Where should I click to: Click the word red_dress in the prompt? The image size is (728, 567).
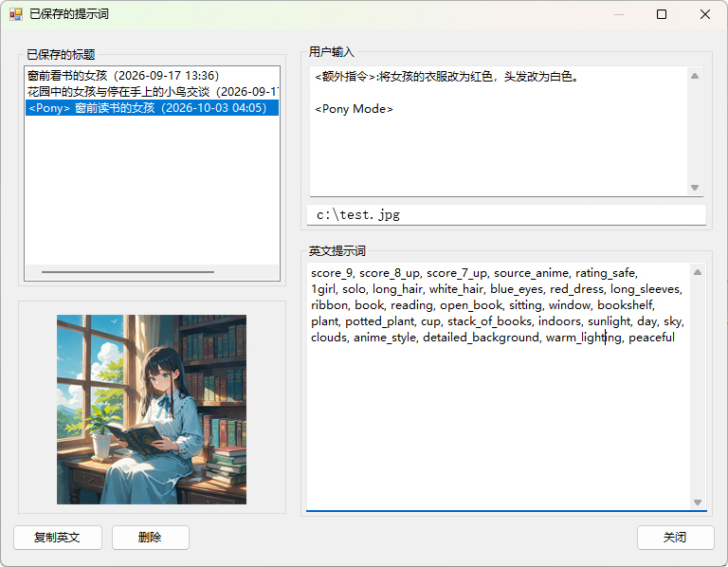click(x=576, y=289)
